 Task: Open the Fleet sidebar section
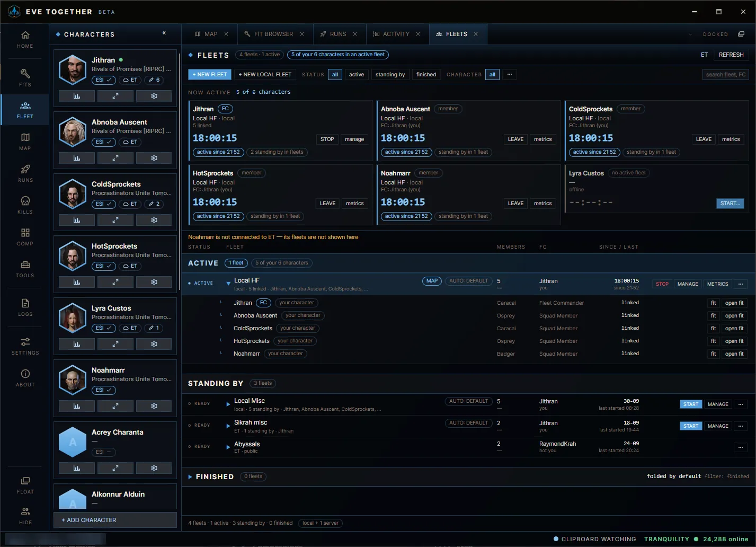click(25, 110)
